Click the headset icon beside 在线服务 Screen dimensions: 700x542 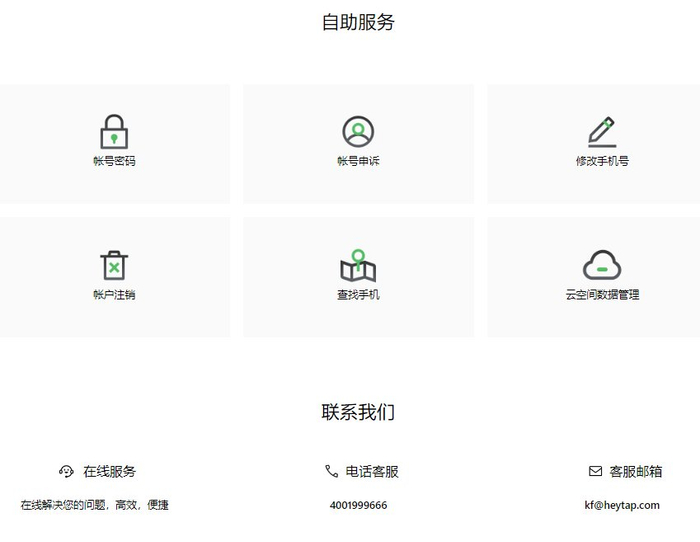[66, 471]
